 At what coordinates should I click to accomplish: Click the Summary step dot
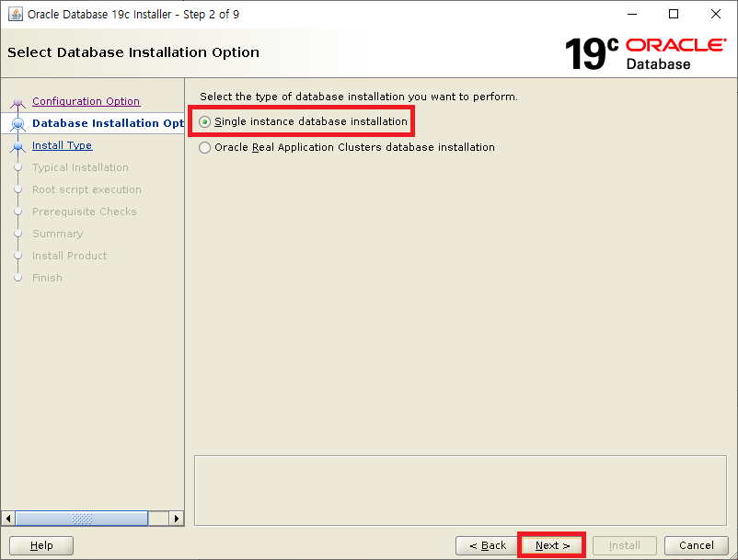coord(17,234)
